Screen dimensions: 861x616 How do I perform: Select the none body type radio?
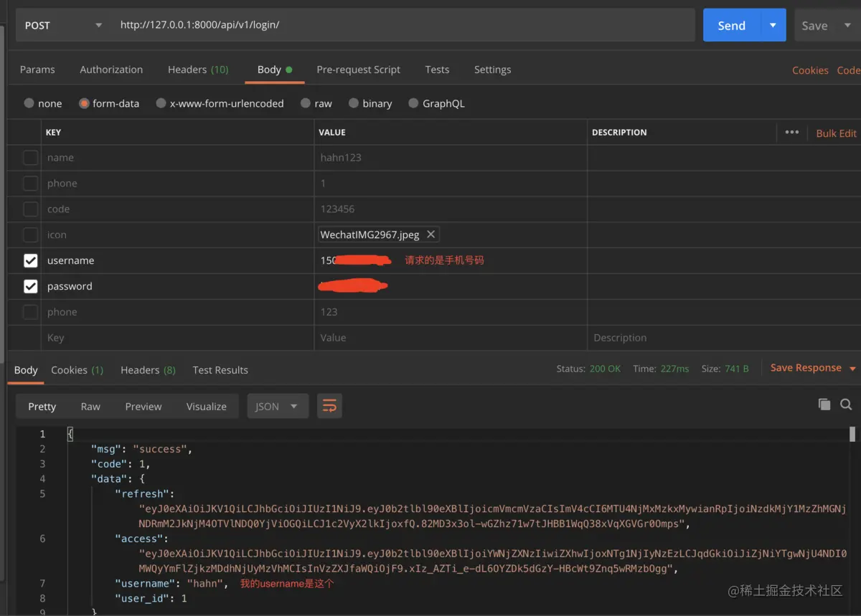tap(29, 103)
